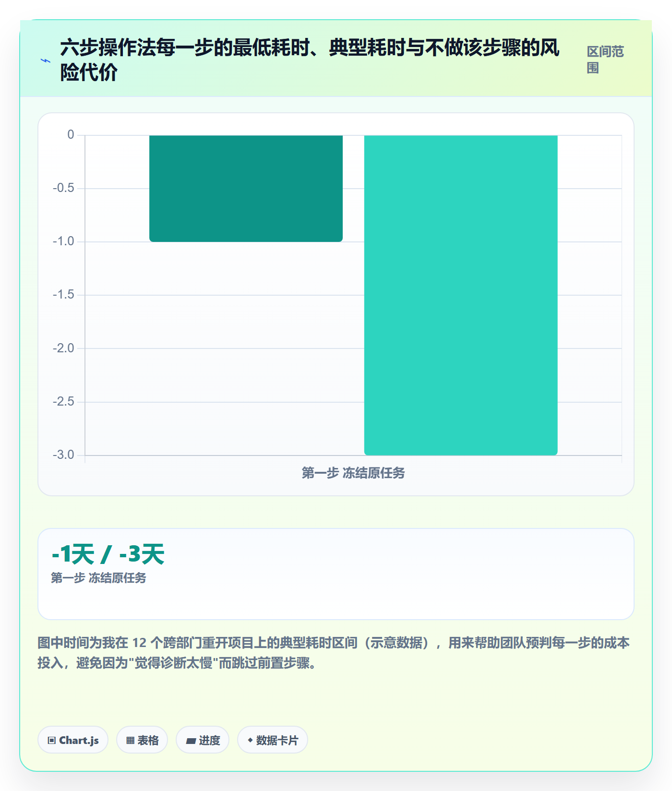Click the light teal -3.0 bar
672x791 pixels.
[461, 295]
